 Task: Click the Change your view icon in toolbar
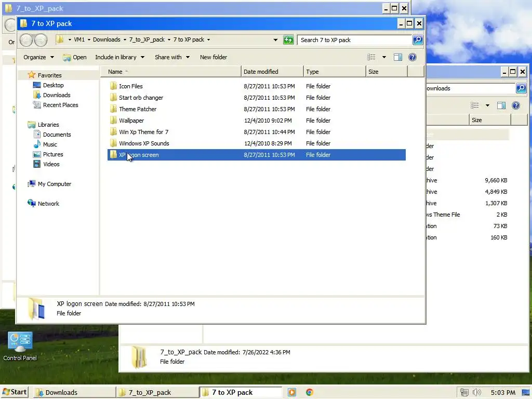(x=371, y=57)
